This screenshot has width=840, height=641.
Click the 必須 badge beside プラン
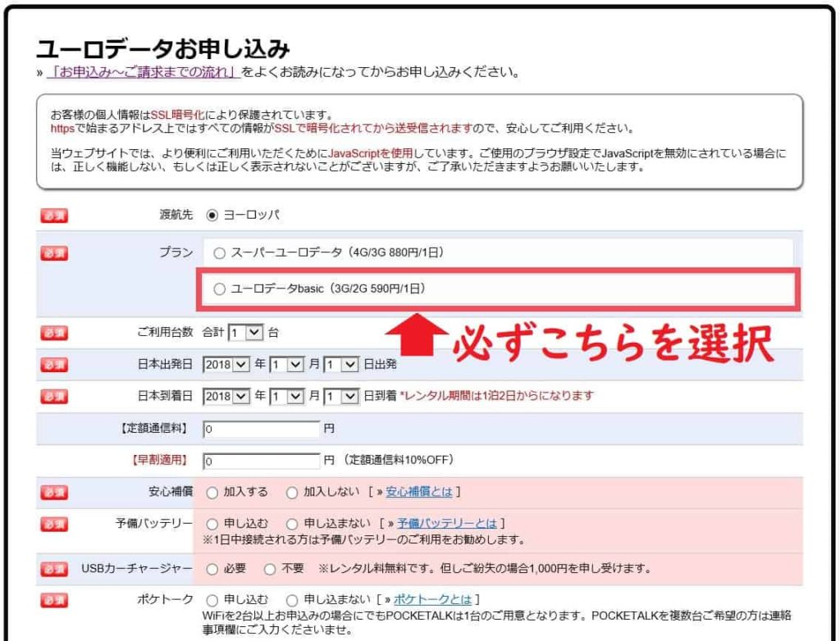click(54, 252)
